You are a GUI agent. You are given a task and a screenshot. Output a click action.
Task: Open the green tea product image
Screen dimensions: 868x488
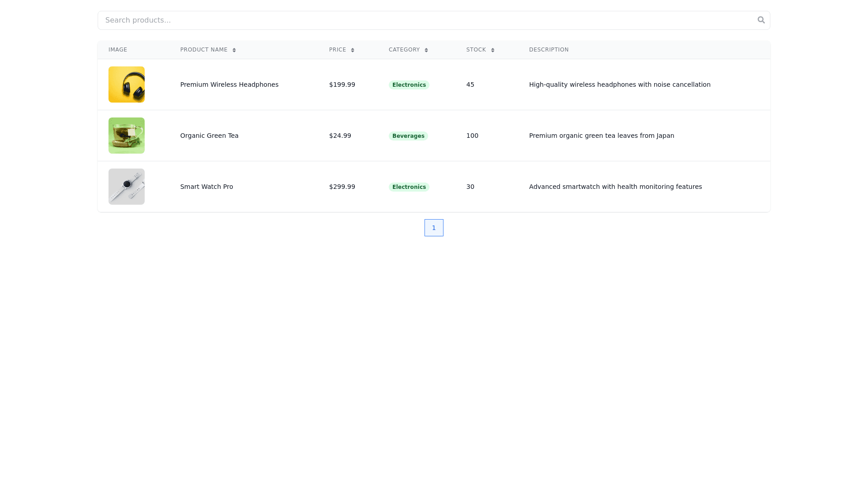pos(127,136)
